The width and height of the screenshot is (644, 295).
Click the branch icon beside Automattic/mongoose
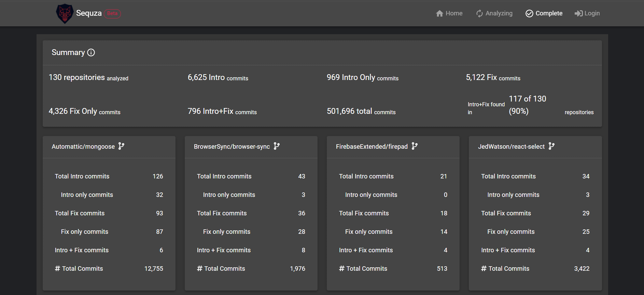(121, 146)
